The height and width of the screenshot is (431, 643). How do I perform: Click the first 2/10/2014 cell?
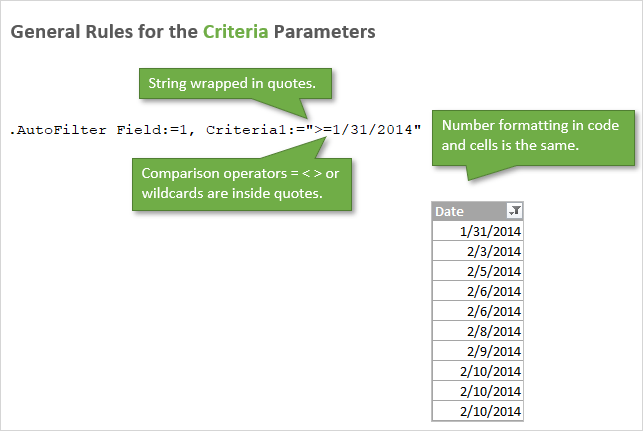478,371
